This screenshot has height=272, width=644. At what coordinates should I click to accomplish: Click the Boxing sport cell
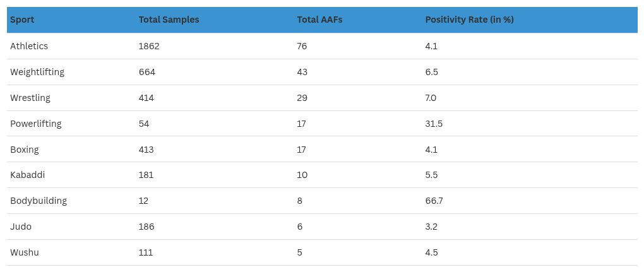[25, 150]
